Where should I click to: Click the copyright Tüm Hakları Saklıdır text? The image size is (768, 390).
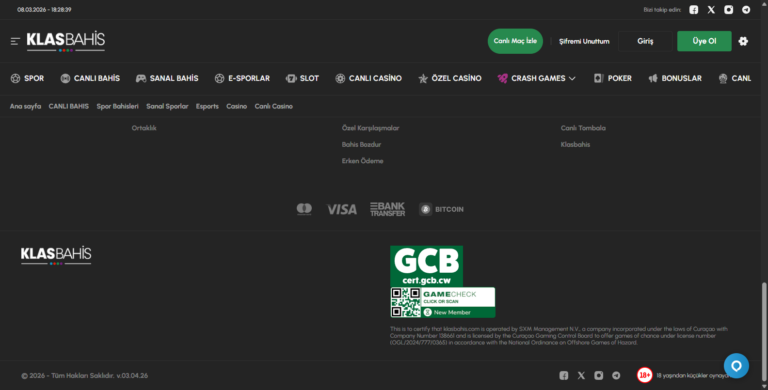[84, 375]
